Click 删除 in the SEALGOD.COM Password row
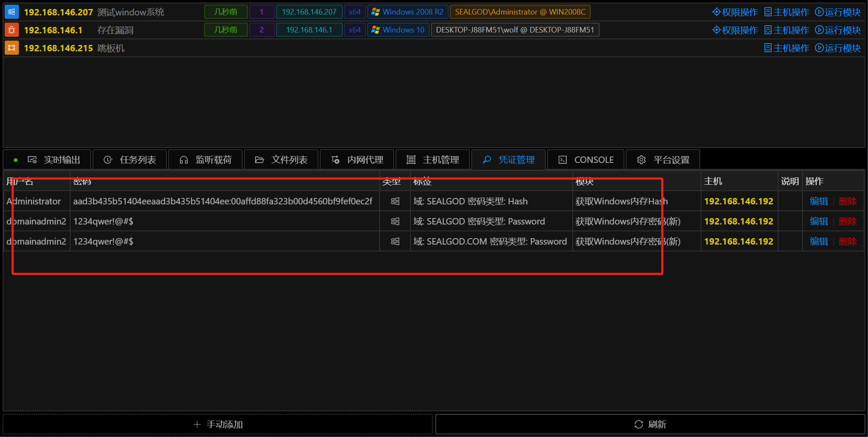 (x=848, y=241)
